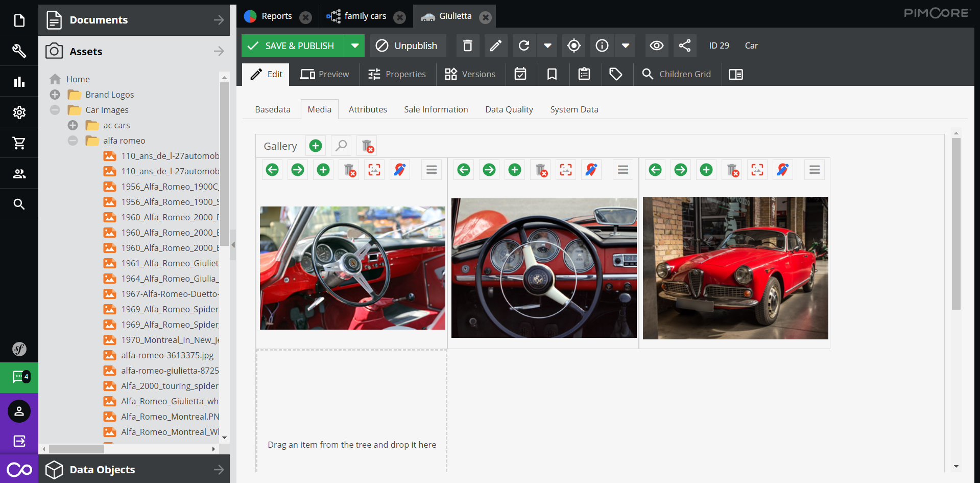This screenshot has width=980, height=483.
Task: Click the info icon in toolbar
Action: pos(602,45)
